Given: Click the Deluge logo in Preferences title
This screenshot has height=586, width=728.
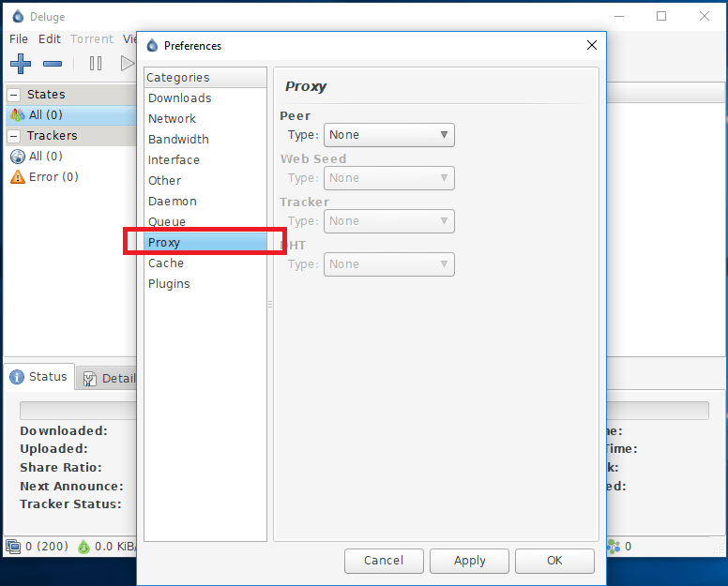Looking at the screenshot, I should tap(152, 45).
